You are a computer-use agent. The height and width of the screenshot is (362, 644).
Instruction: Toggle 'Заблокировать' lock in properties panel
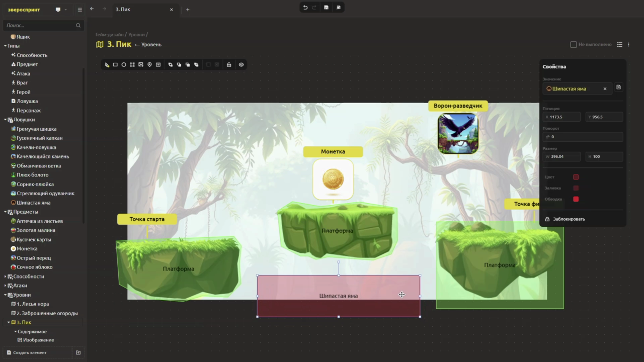pyautogui.click(x=565, y=219)
